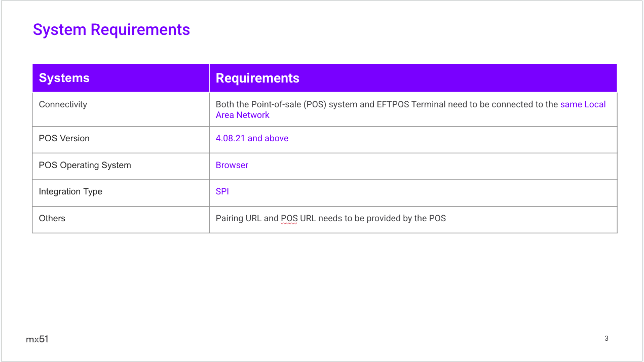
Task: Select the Others row label
Action: coord(52,218)
